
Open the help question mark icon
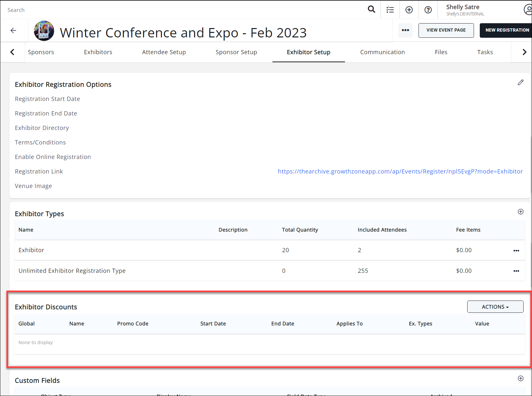(428, 10)
